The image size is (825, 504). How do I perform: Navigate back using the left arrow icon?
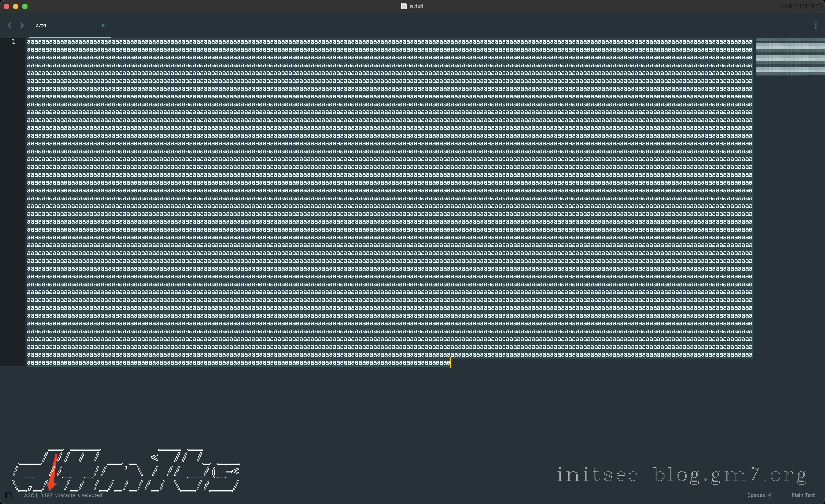pos(9,25)
